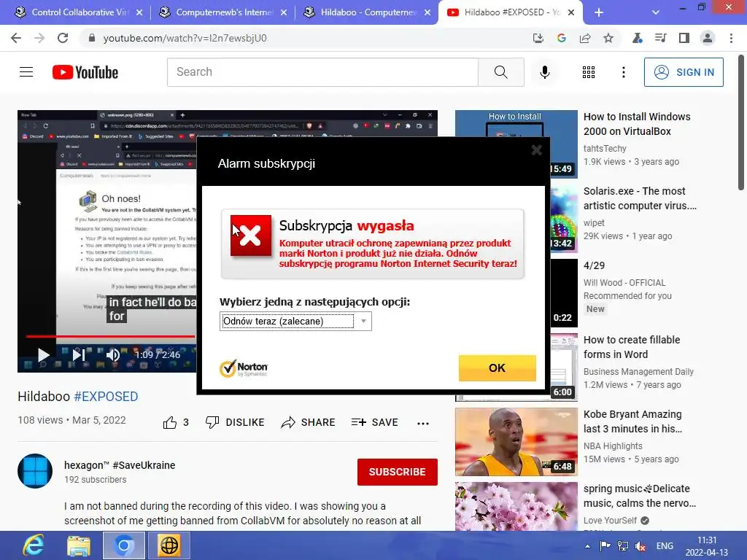747x560 pixels.
Task: Switch to Control Collaborative Vir tab
Action: pyautogui.click(x=79, y=12)
